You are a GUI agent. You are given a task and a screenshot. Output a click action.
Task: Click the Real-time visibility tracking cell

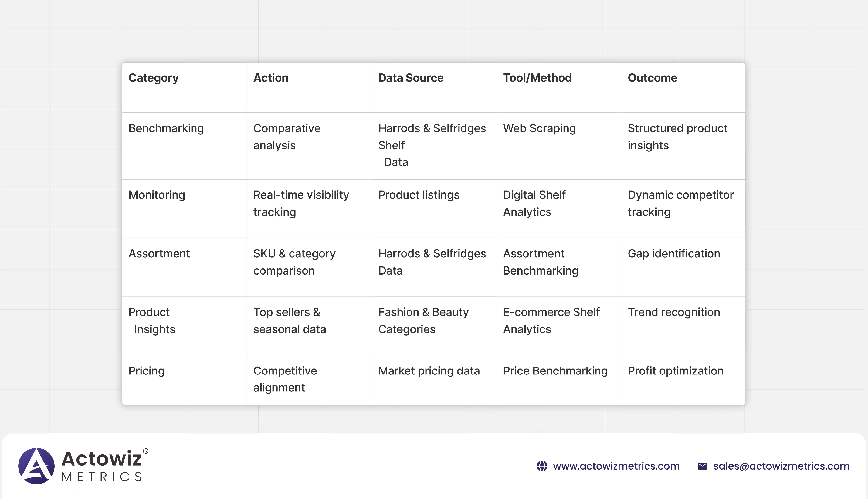point(301,203)
